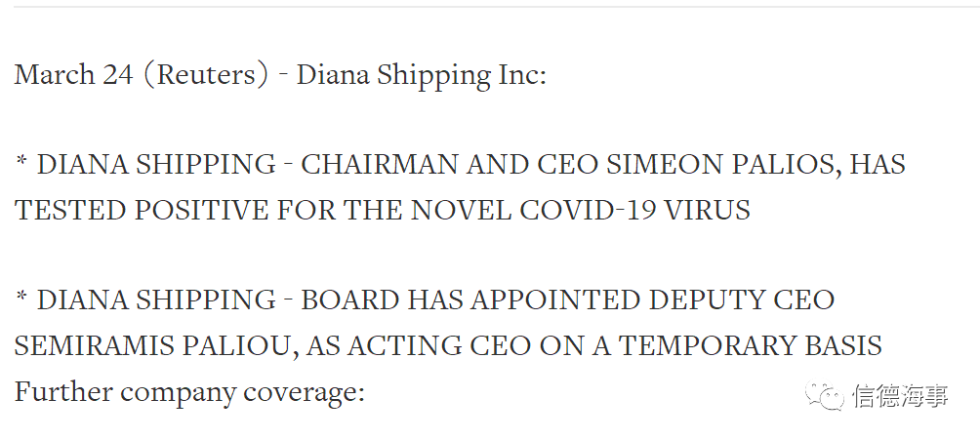Click "TESTED POSITIVE" text
Image resolution: width=980 pixels, height=439 pixels.
click(x=142, y=211)
